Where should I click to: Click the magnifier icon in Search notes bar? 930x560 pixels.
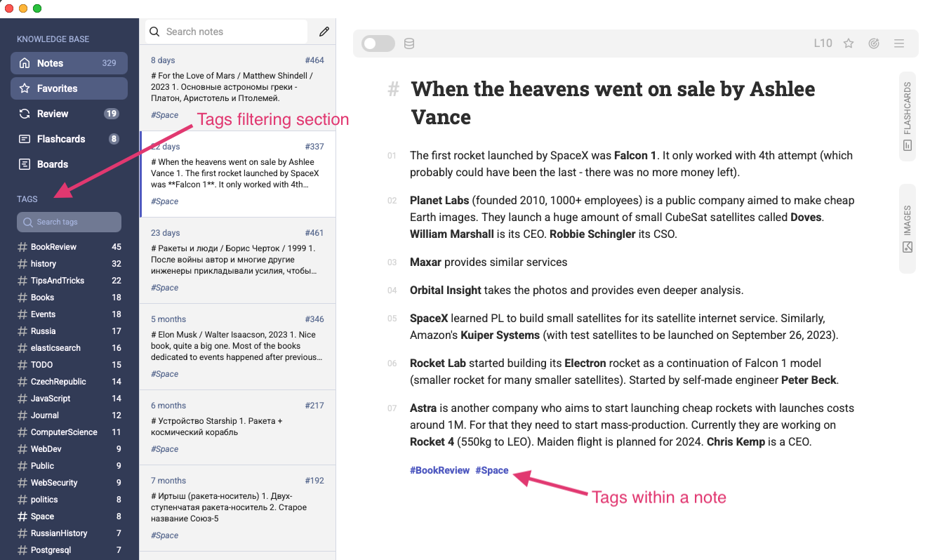tap(154, 32)
